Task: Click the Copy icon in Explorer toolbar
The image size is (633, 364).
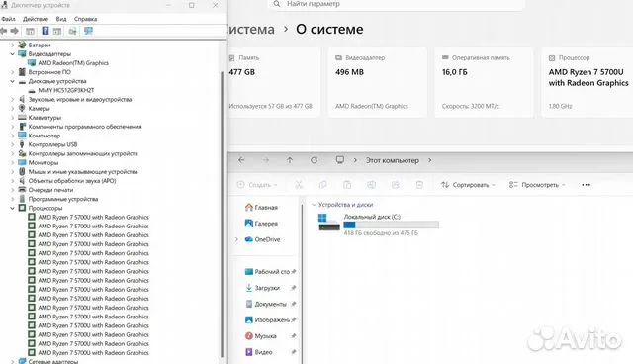Action: click(323, 185)
